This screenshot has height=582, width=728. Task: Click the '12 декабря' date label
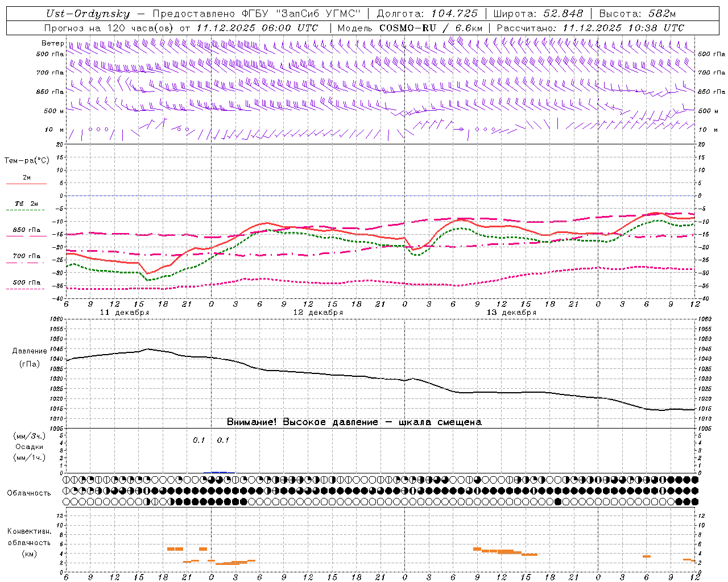pos(318,313)
